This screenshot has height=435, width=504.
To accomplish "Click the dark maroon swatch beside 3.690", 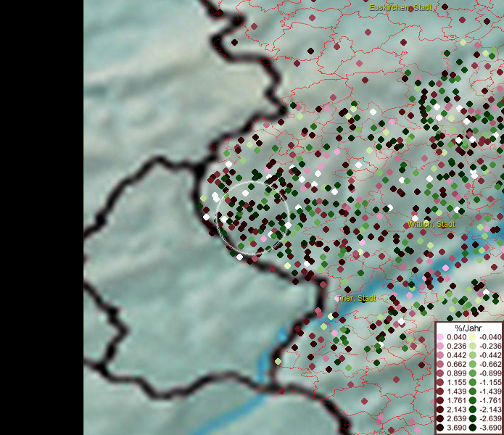I will tap(440, 428).
